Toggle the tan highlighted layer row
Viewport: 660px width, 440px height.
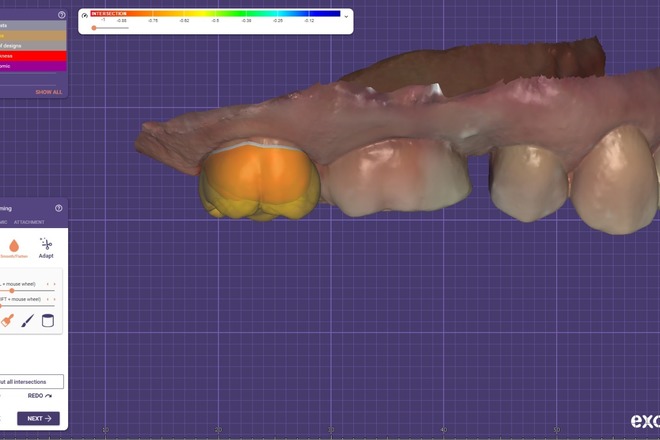point(32,35)
